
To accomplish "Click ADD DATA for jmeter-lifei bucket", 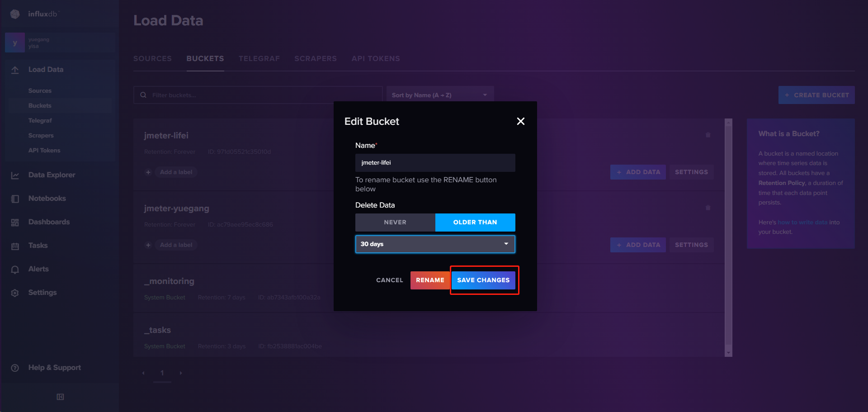I will point(638,172).
